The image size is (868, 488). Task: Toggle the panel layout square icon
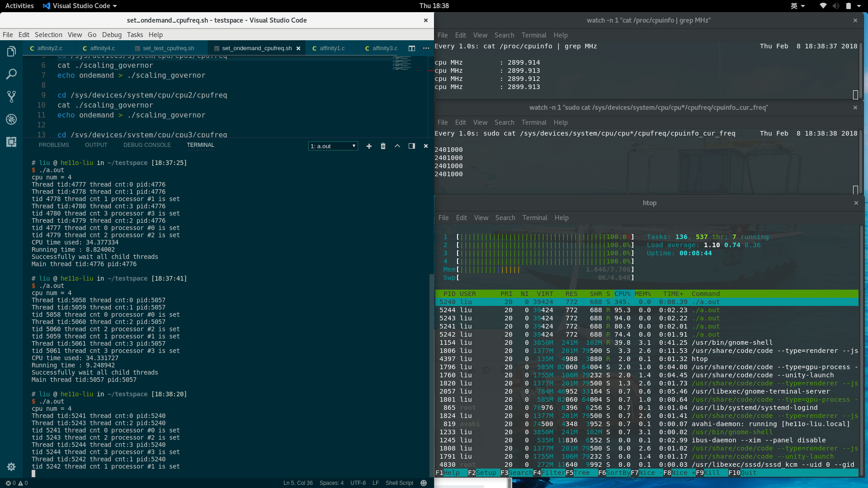(x=412, y=145)
